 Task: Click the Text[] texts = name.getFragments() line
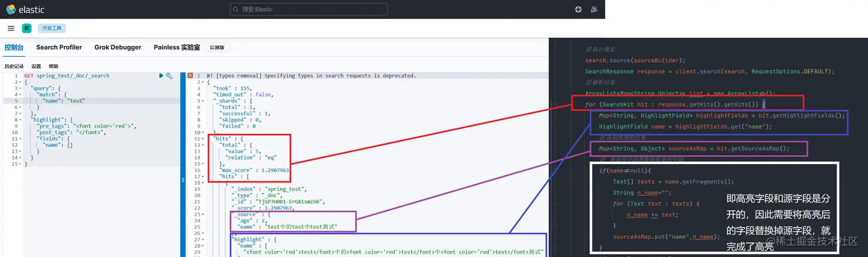point(673,181)
